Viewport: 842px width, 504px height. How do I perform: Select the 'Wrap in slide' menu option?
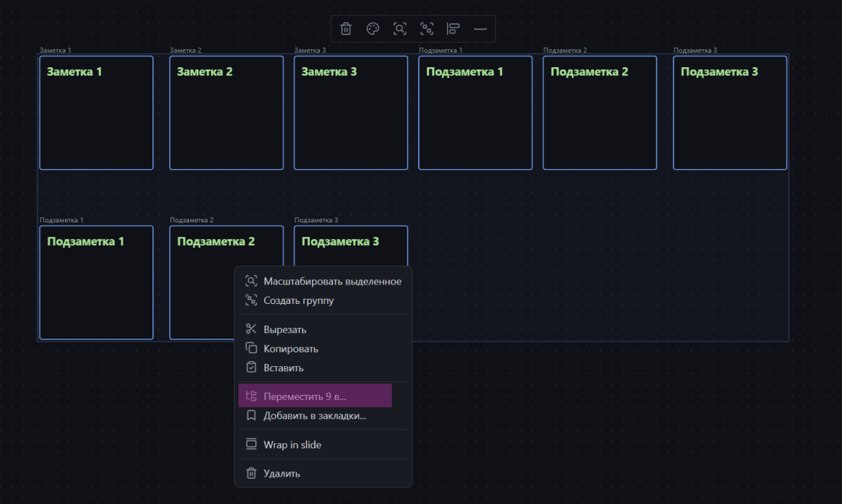tap(292, 445)
